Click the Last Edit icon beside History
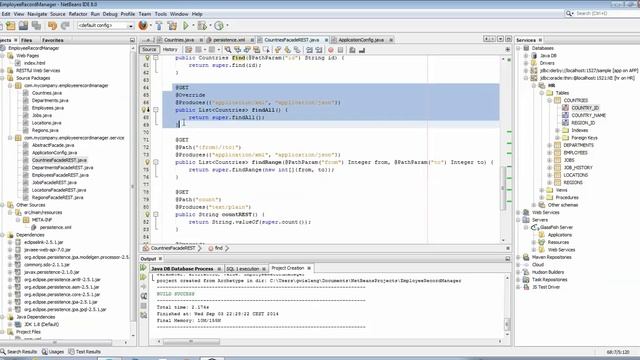Viewport: 640px width, 360px height. pos(189,50)
